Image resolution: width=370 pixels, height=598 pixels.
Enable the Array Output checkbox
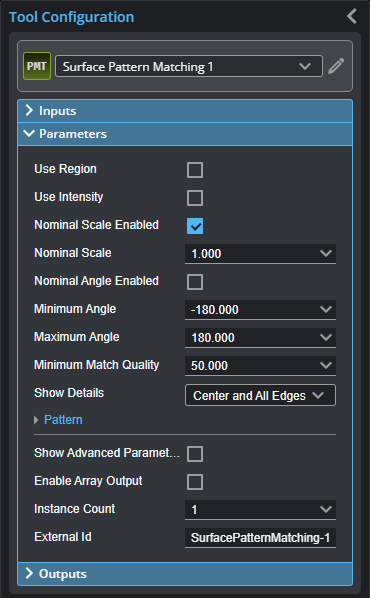195,482
